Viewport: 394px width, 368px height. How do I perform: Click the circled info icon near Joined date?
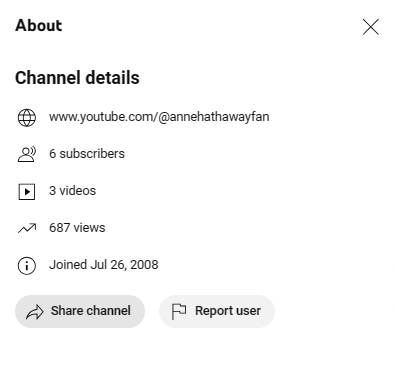pos(27,266)
